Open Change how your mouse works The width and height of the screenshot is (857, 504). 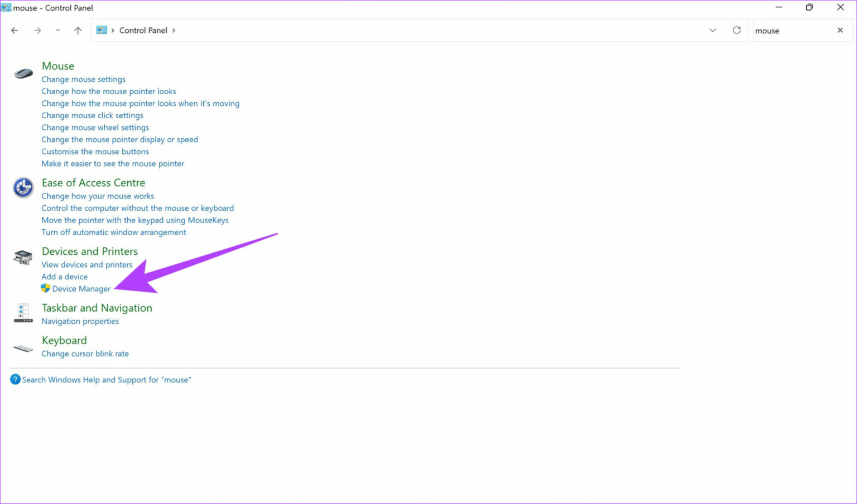[x=97, y=196]
